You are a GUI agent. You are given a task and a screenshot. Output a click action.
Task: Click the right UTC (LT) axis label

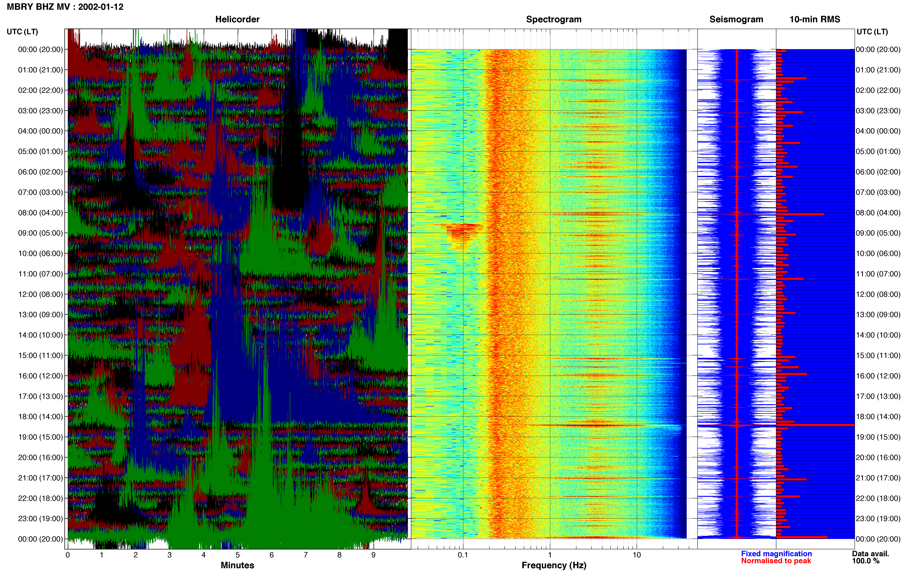click(x=872, y=31)
